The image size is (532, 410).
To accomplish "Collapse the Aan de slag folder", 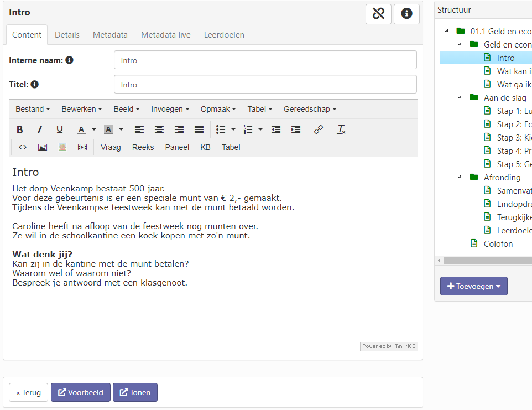I will point(460,97).
